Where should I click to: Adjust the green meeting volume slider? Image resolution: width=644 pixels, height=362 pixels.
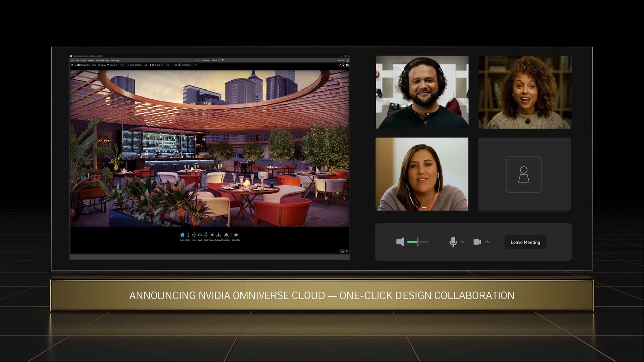coord(418,242)
